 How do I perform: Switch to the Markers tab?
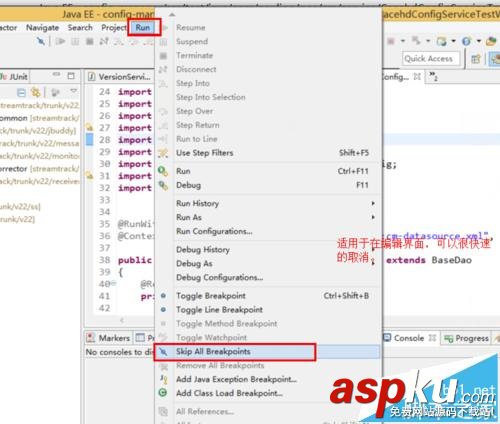pos(108,338)
